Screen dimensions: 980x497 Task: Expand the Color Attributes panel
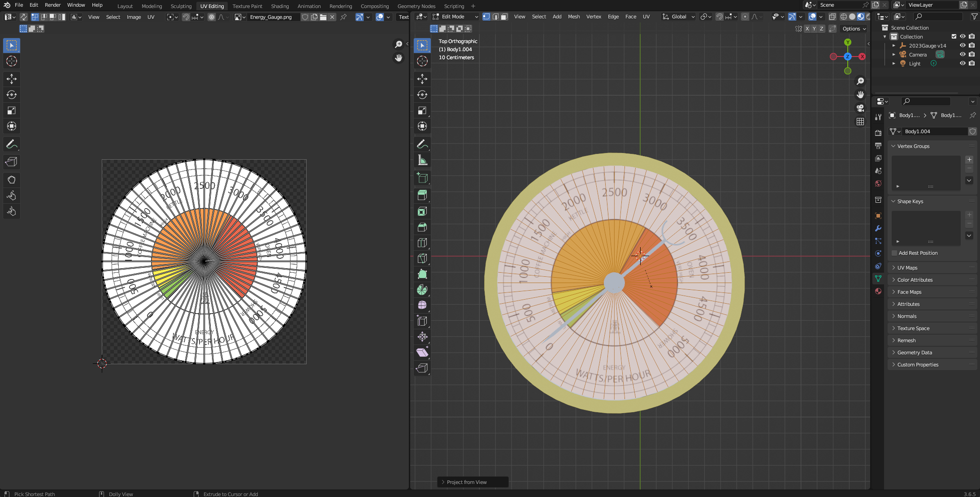point(932,280)
